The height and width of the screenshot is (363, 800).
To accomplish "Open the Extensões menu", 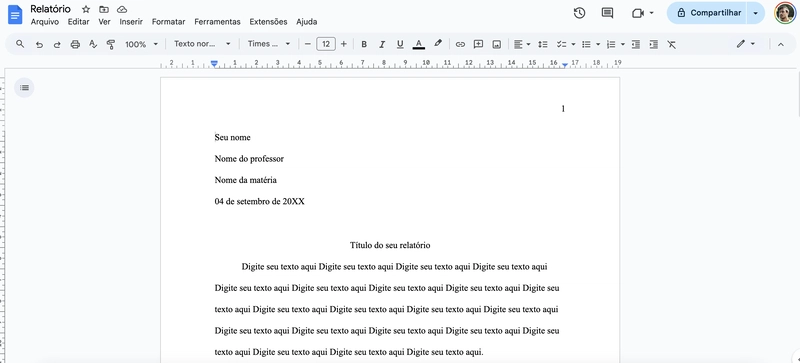I will pyautogui.click(x=268, y=22).
